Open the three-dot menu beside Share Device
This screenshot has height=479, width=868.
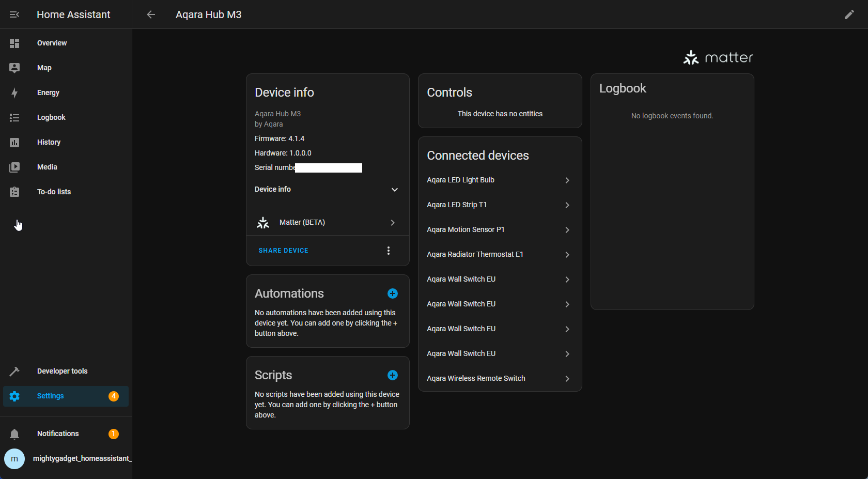click(x=389, y=251)
